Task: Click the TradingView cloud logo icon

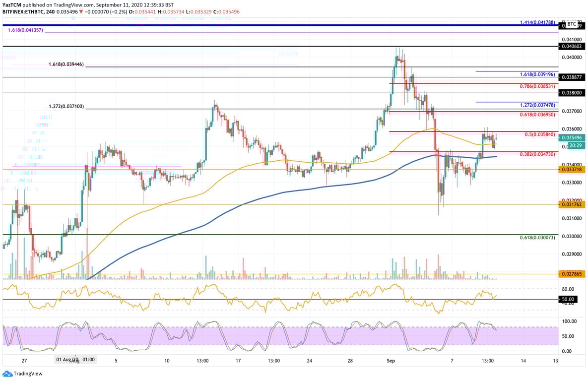Action: point(8,373)
